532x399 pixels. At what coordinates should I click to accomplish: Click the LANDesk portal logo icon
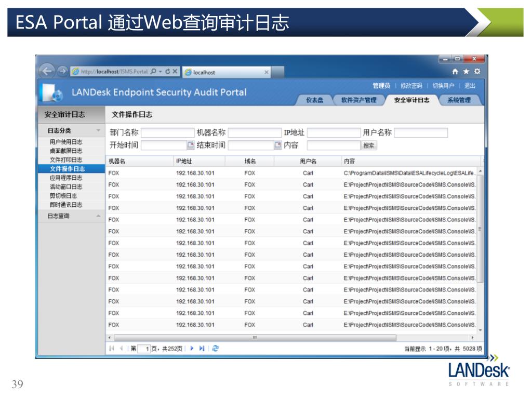(x=51, y=92)
